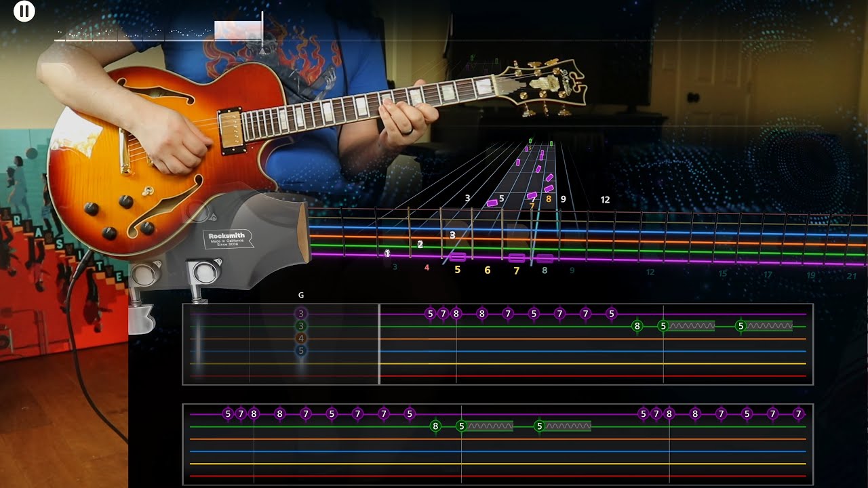Viewport: 868px width, 488px height.
Task: Click the G chord label above the tab
Action: coord(301,296)
